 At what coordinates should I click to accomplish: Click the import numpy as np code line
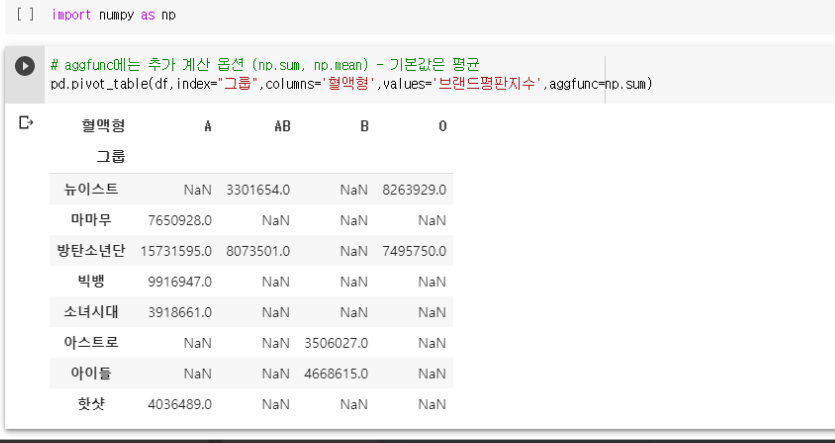(x=113, y=15)
